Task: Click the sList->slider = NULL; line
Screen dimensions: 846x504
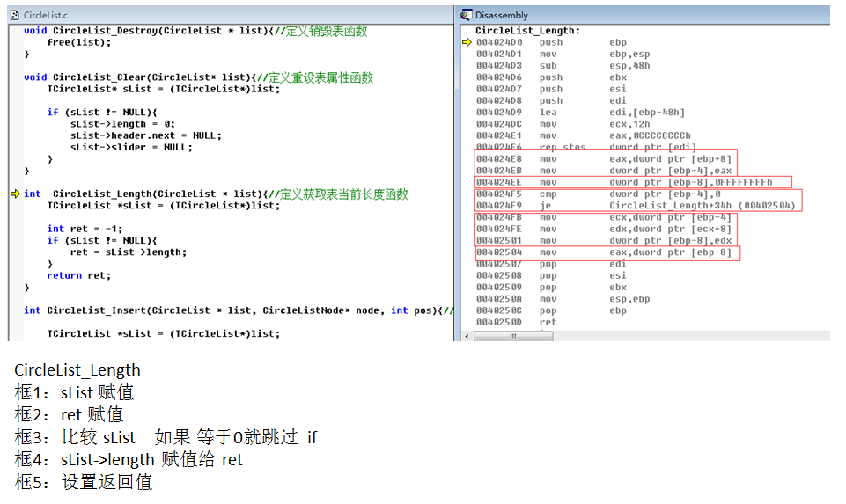Action: pos(131,147)
